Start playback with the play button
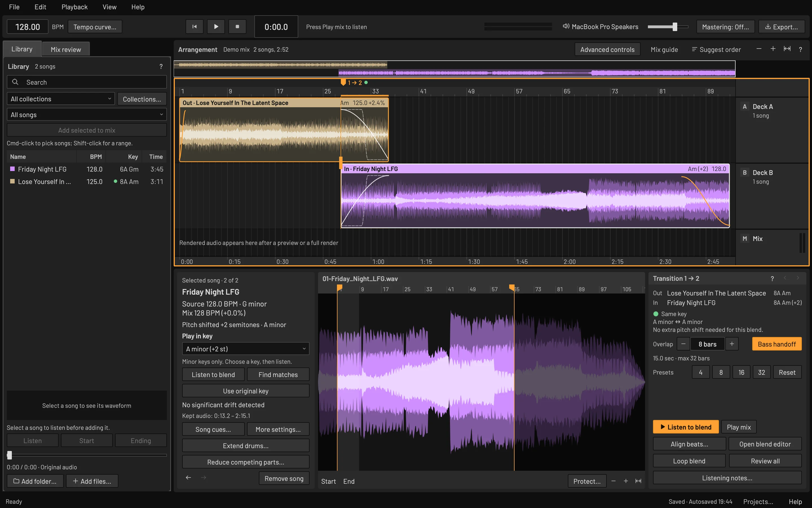Viewport: 812px width, 508px height. pos(216,27)
